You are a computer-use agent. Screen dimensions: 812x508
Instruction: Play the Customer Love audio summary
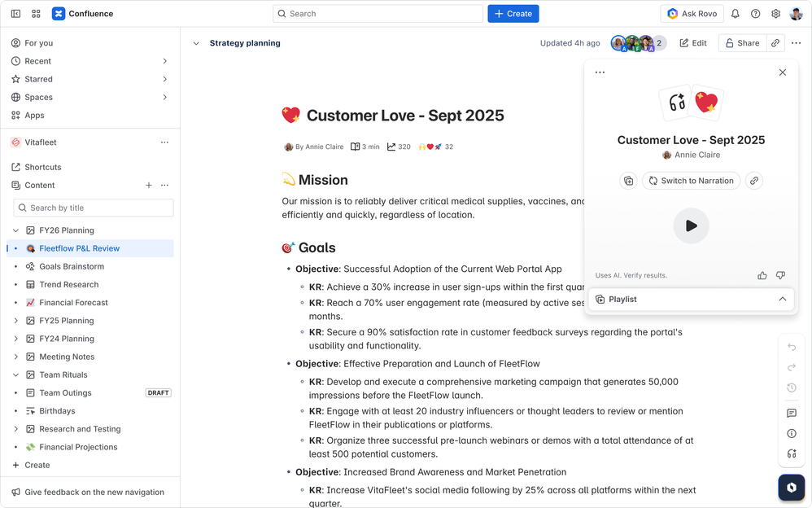tap(691, 226)
